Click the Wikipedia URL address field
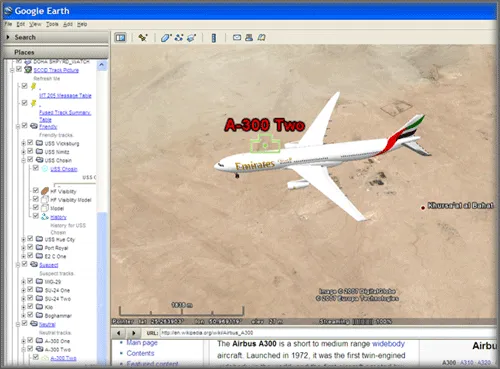 pyautogui.click(x=328, y=333)
